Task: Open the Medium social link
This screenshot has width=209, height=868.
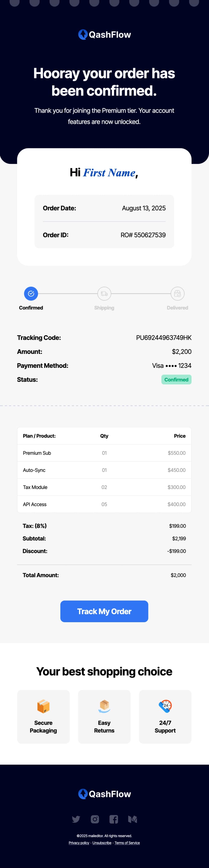Action: [133, 819]
